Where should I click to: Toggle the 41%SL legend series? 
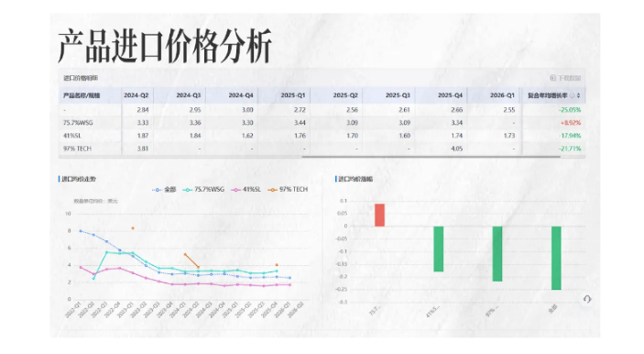point(246,190)
